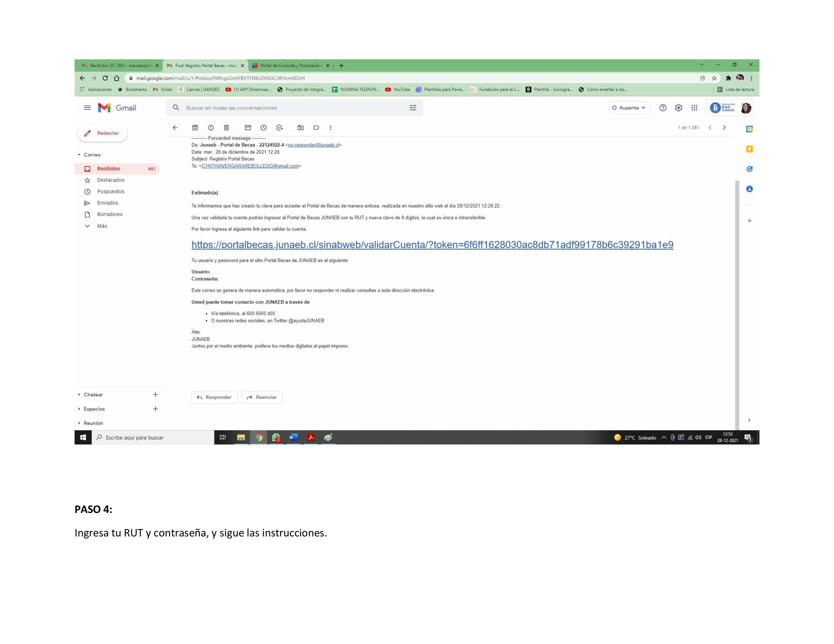
Task: Open File Explorer from the taskbar
Action: pos(241,437)
